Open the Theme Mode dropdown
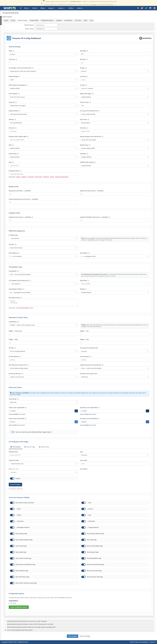157x644 pixels. pos(43,402)
